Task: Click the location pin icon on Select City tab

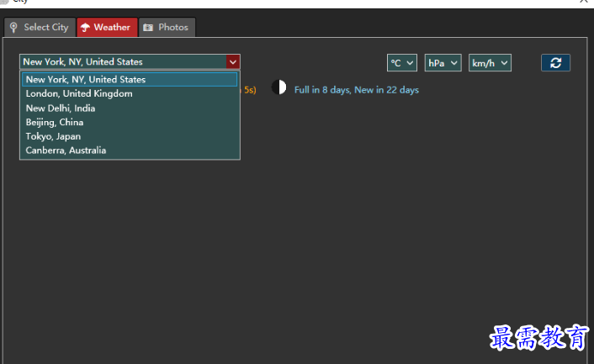Action: pos(13,28)
